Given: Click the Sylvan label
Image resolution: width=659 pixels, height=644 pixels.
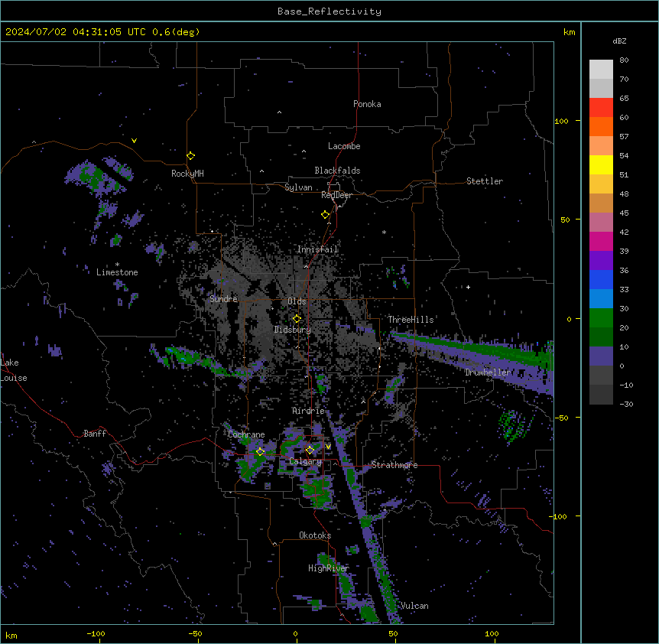Looking at the screenshot, I should tap(298, 187).
